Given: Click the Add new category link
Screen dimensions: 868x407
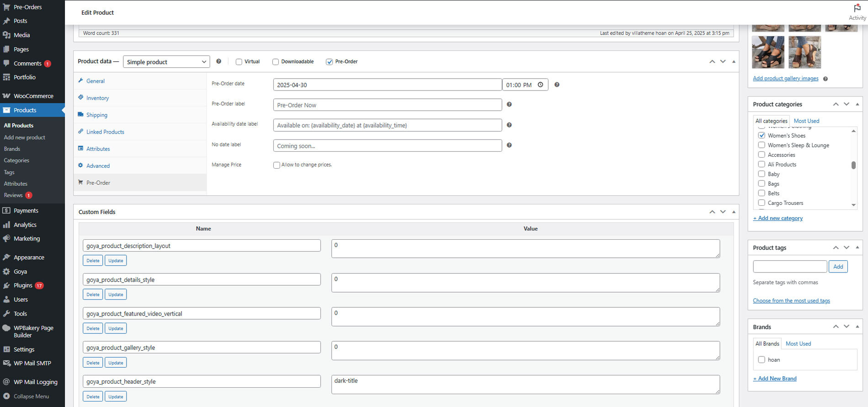Looking at the screenshot, I should click(778, 218).
